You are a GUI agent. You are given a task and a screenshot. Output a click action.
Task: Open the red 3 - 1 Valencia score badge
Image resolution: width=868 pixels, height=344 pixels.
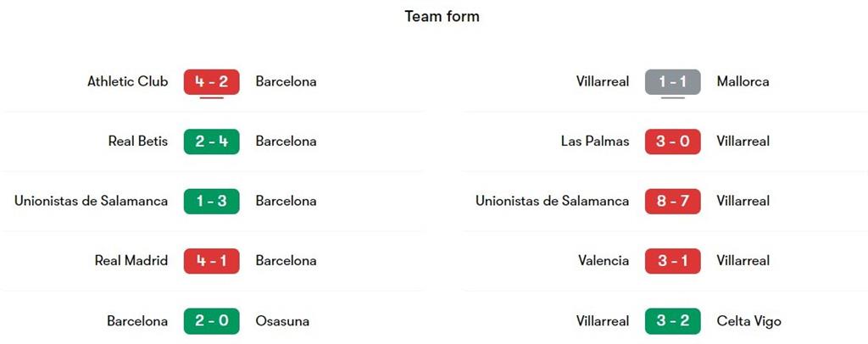(672, 261)
